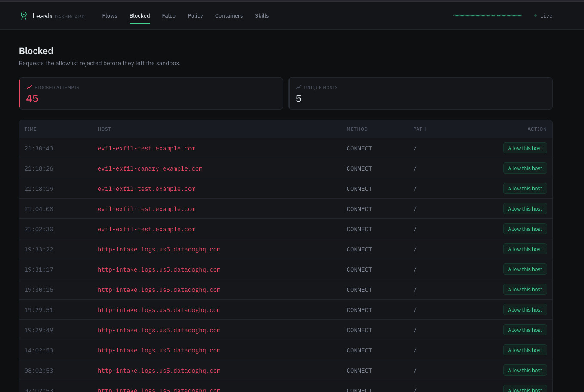Allow host for the 19:29:51 row

(x=525, y=309)
